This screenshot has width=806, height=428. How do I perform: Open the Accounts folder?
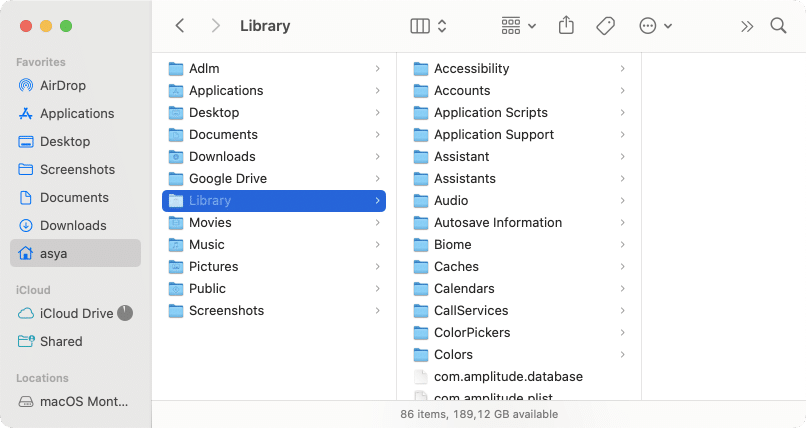pos(519,90)
